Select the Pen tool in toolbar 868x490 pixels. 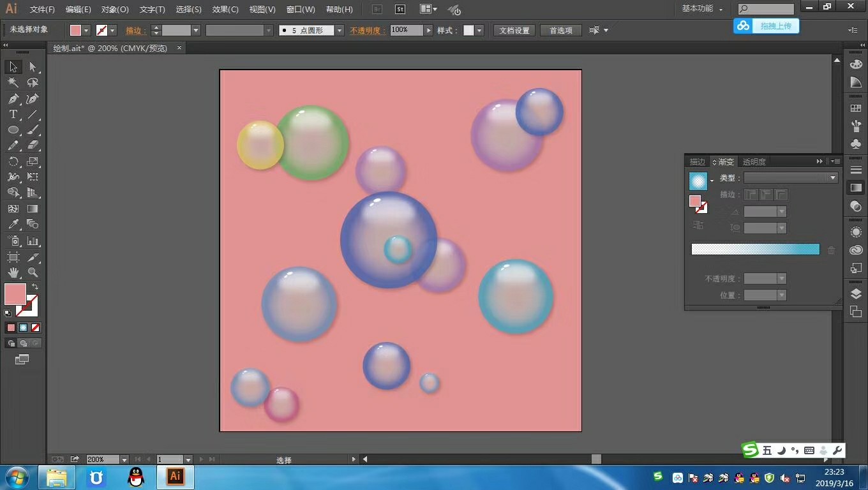click(x=13, y=99)
